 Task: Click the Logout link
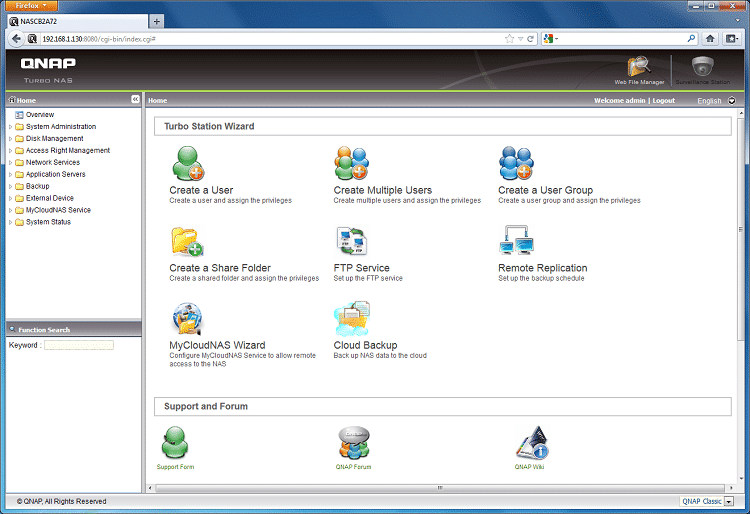coord(663,100)
